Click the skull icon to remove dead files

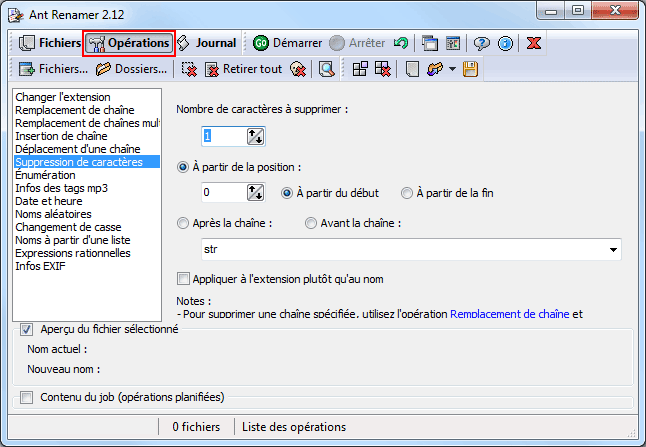coord(297,69)
